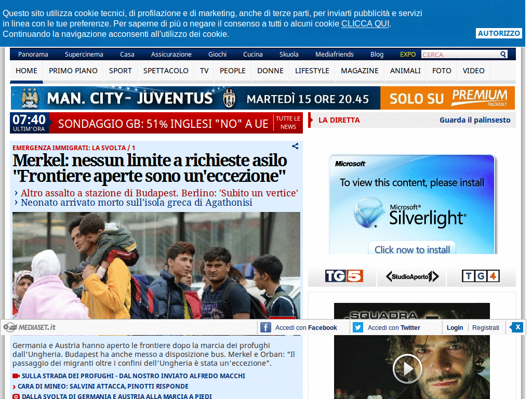Select the LIFESTYLE tab

(312, 71)
